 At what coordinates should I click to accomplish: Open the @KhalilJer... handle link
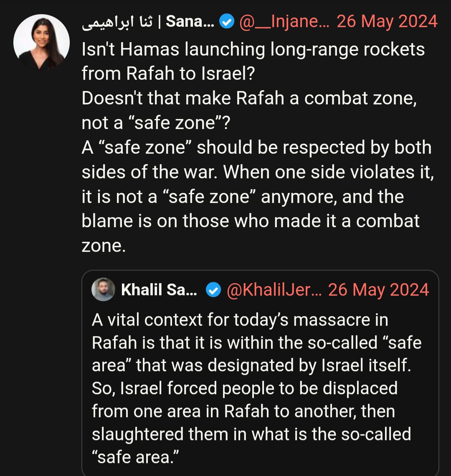274,290
